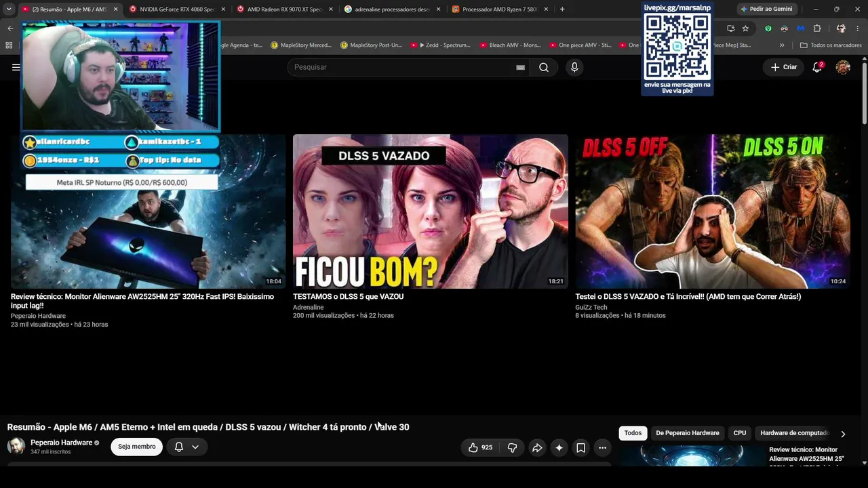Open title TESTAMOS o DLSS 5 que VAZOU
The height and width of the screenshot is (488, 868).
pyautogui.click(x=348, y=297)
